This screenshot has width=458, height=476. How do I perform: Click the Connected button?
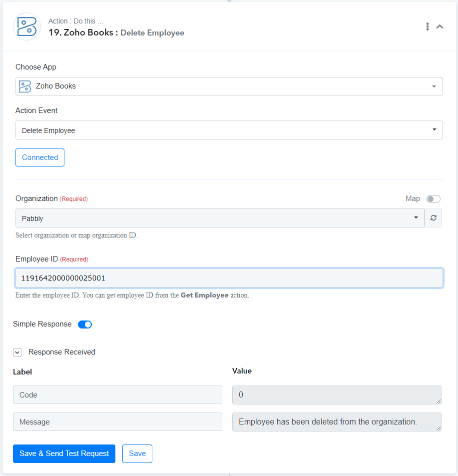pyautogui.click(x=40, y=157)
